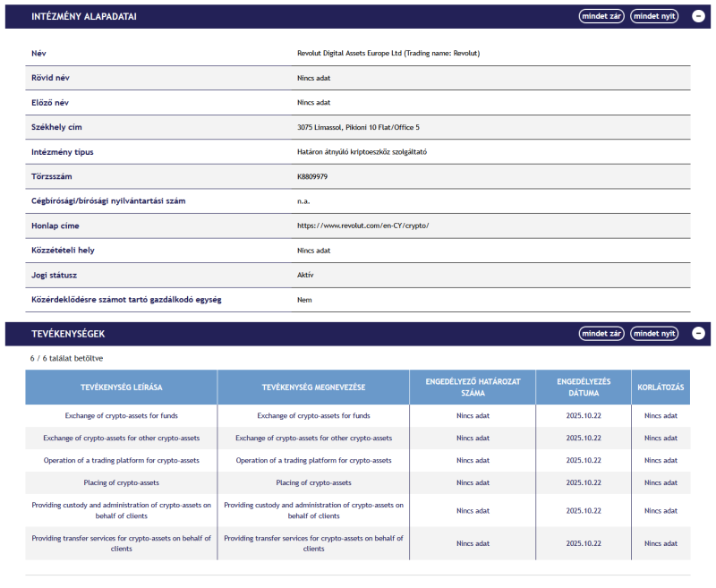The image size is (716, 588).
Task: Select 'Exchange of crypto-assets for other crypto-assets' megnevezése cell
Action: [314, 439]
